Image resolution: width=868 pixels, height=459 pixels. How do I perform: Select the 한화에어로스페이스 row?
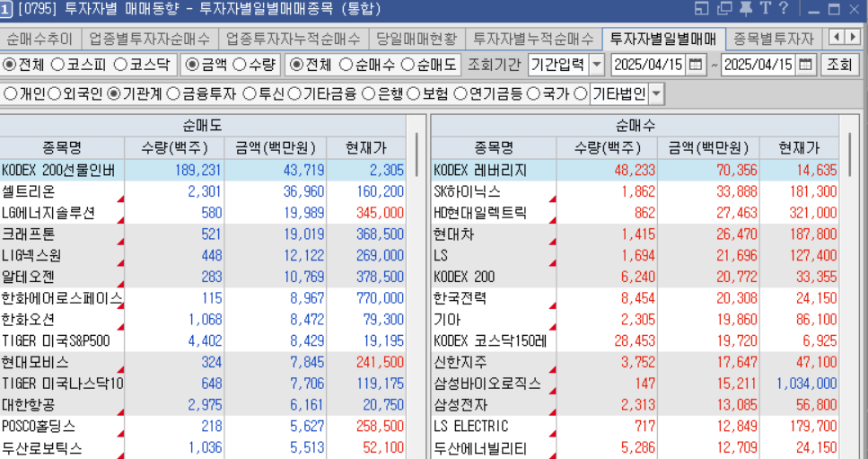203,298
